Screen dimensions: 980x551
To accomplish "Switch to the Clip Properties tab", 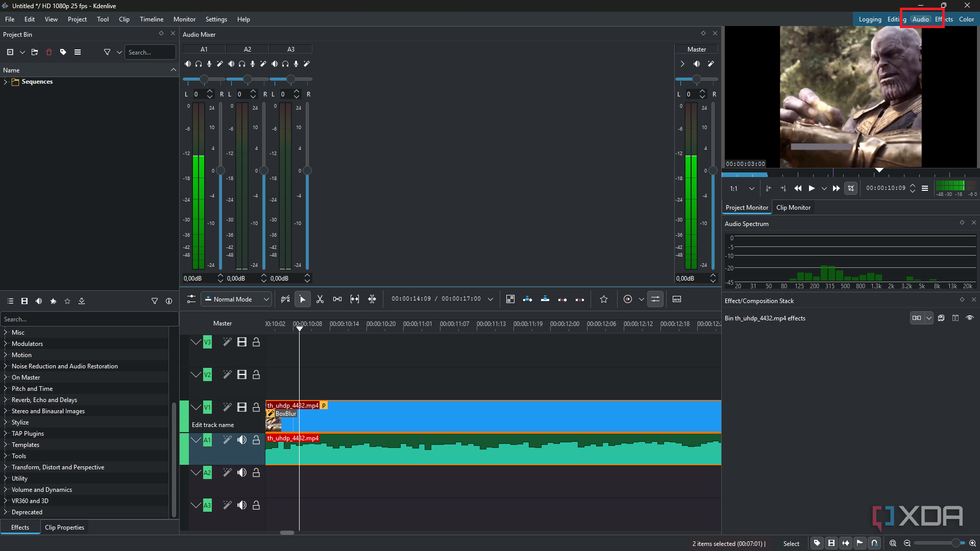I will pyautogui.click(x=64, y=528).
